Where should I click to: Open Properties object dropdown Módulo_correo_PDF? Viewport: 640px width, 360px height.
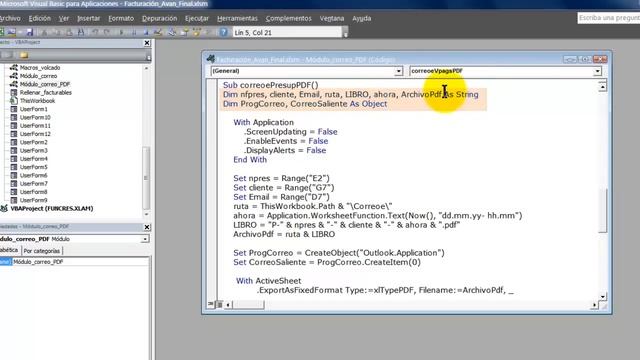pyautogui.click(x=145, y=239)
